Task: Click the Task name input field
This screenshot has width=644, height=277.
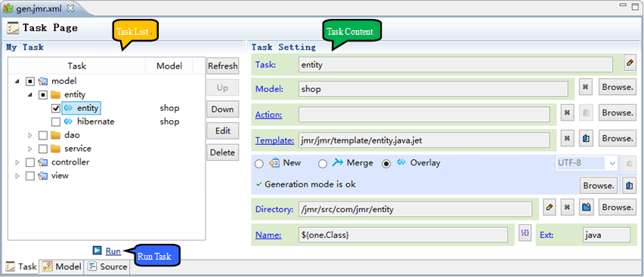Action: (456, 65)
